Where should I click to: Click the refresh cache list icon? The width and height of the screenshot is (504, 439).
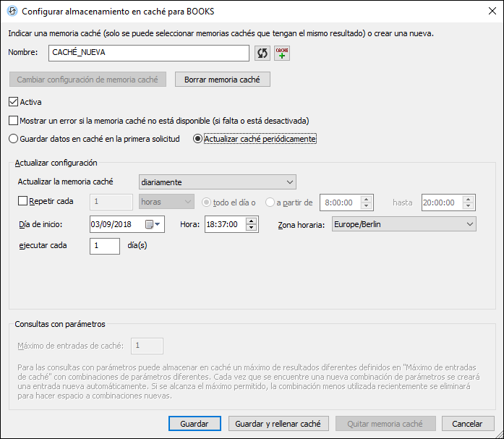pyautogui.click(x=262, y=54)
